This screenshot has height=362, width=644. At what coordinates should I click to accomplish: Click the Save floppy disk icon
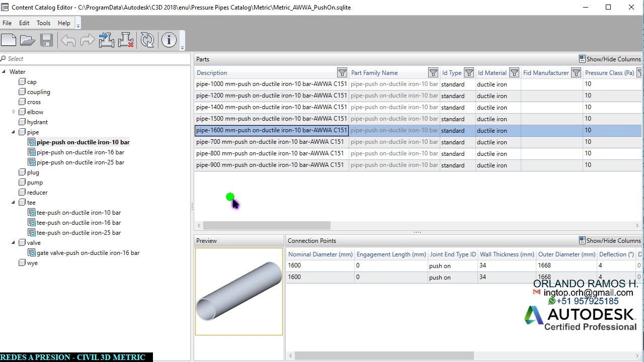point(46,40)
